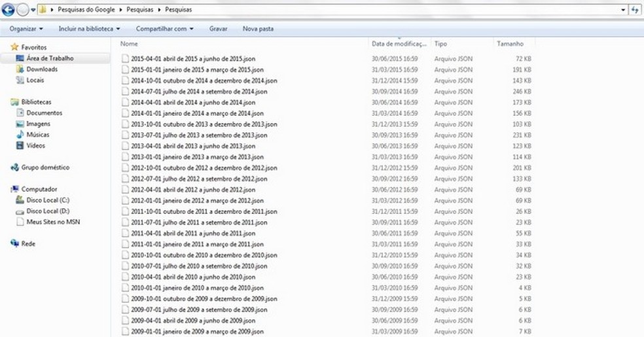Create a folder with 'Nova pasta'

(258, 29)
